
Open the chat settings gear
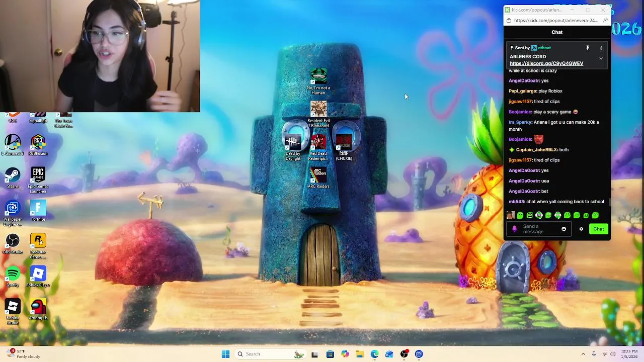[x=581, y=229]
